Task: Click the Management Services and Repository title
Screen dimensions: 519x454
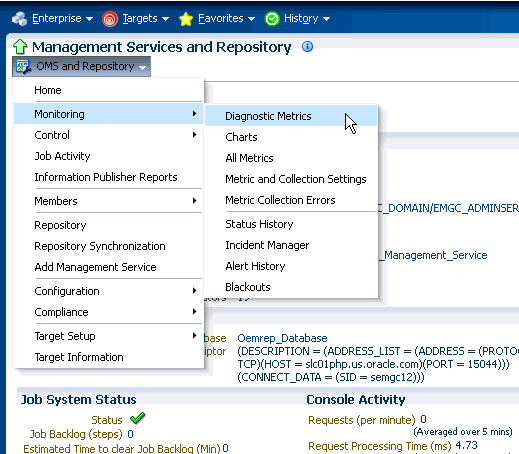Action: (x=162, y=47)
